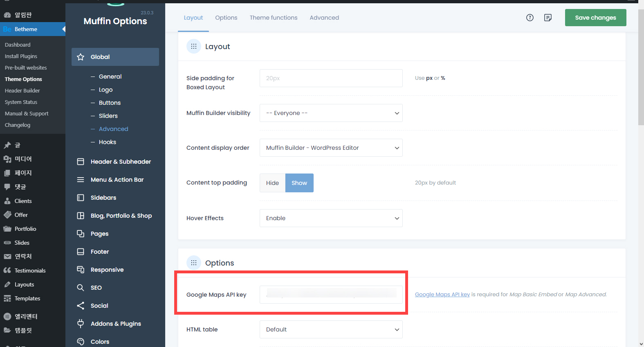Click the Responsive devices icon
The width and height of the screenshot is (644, 347).
pyautogui.click(x=81, y=270)
